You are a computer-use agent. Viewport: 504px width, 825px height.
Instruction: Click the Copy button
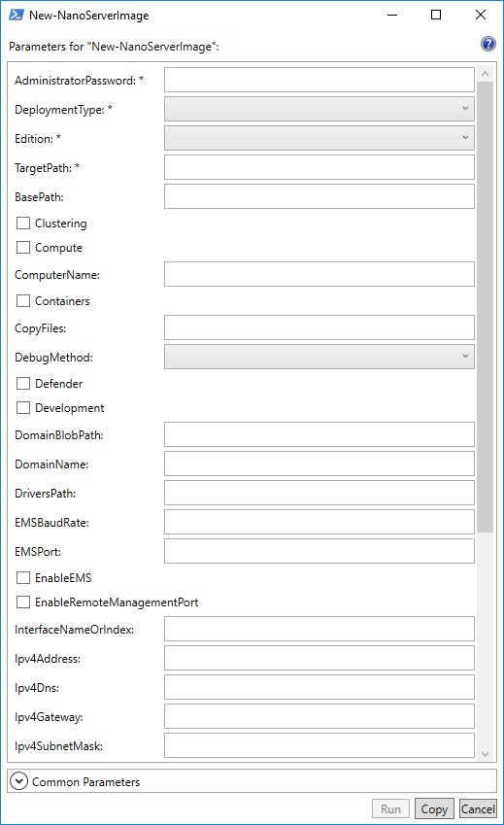pyautogui.click(x=434, y=809)
